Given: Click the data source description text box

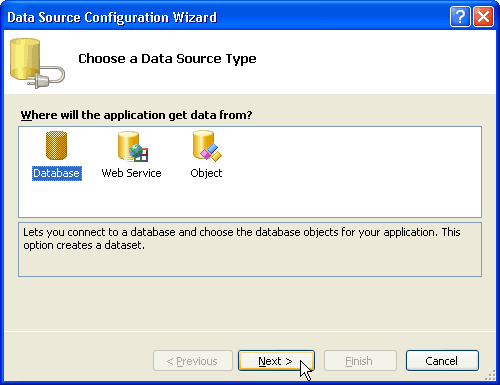Looking at the screenshot, I should point(250,249).
